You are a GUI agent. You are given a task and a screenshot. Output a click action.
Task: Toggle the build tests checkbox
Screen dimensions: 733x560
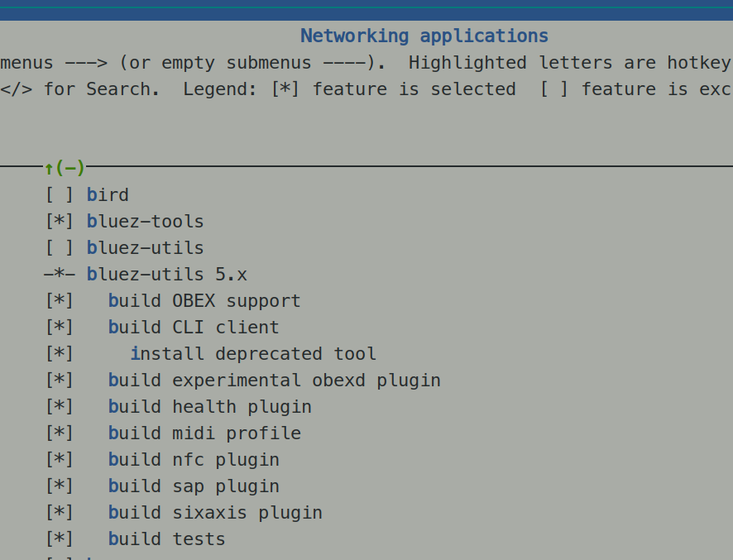[x=59, y=539]
